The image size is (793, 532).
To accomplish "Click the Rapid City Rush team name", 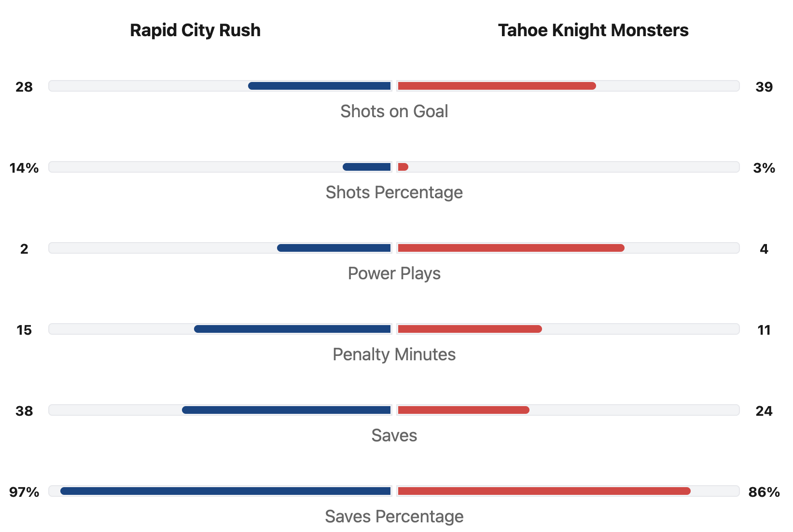I will click(x=195, y=30).
